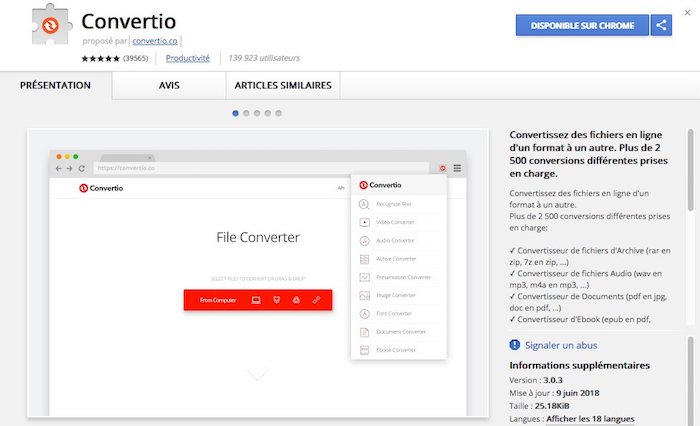Click the Version 3.0.3 text
This screenshot has width=700, height=426.
pyautogui.click(x=536, y=380)
